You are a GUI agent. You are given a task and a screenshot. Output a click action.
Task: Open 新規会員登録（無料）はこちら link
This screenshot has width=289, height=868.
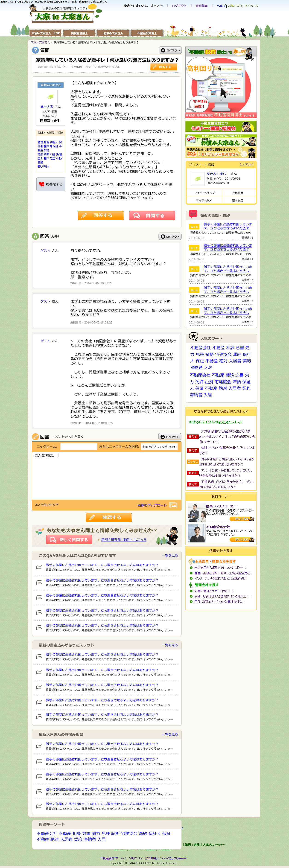click(124, 539)
